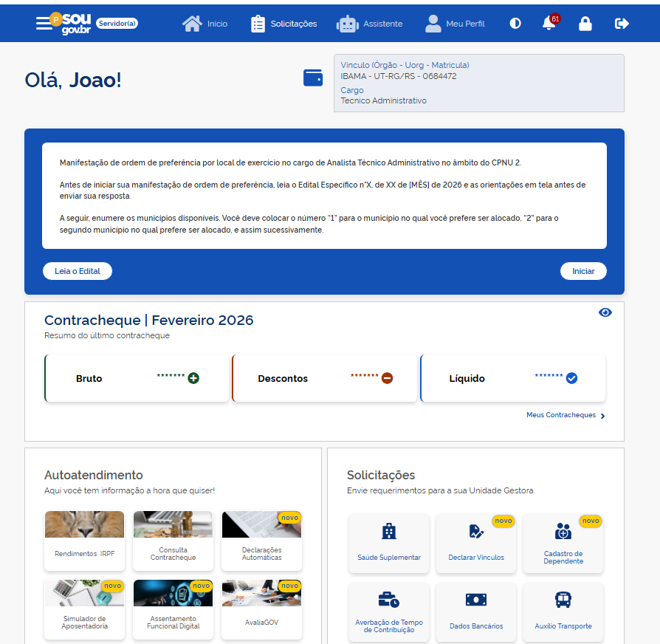Image resolution: width=660 pixels, height=644 pixels.
Task: Click Declarar Vínculos document icon
Action: click(x=476, y=531)
